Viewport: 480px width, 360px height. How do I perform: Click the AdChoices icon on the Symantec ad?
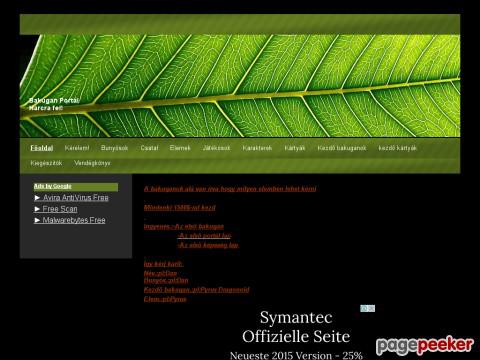point(367,308)
